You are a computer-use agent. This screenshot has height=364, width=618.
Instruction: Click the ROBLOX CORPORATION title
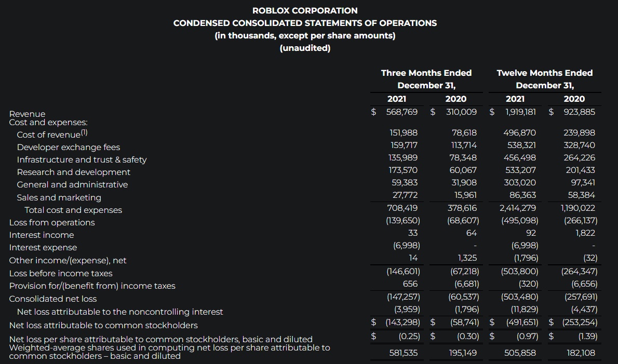pyautogui.click(x=305, y=10)
